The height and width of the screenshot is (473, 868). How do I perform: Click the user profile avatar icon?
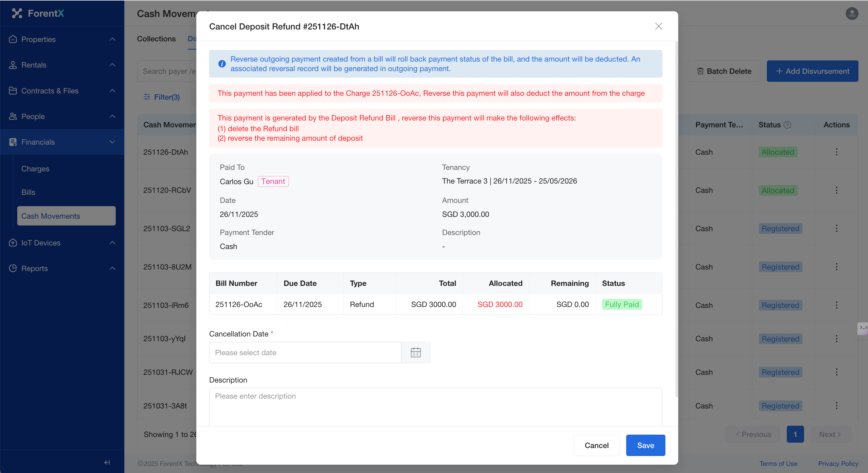(851, 13)
